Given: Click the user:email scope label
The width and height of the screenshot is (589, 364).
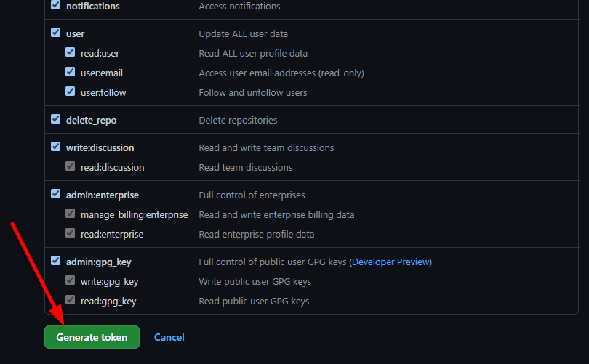Looking at the screenshot, I should point(102,73).
